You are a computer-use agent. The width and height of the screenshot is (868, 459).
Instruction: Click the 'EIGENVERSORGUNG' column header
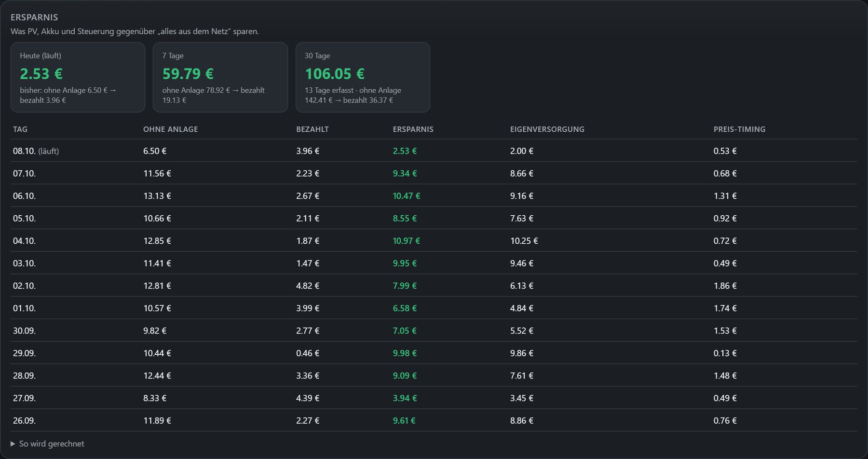(547, 129)
